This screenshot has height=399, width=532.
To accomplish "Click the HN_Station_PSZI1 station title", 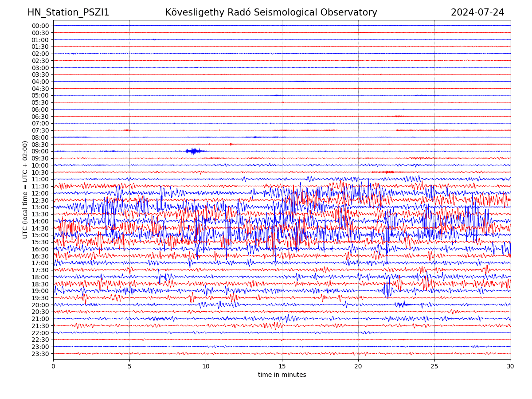I will tap(68, 12).
